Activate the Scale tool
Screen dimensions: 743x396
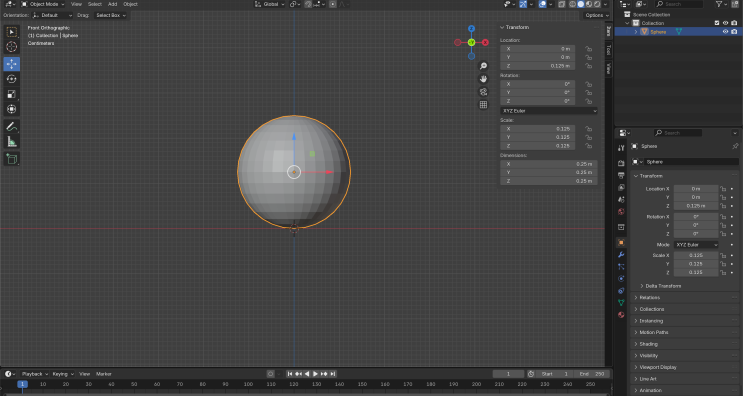(x=11, y=94)
